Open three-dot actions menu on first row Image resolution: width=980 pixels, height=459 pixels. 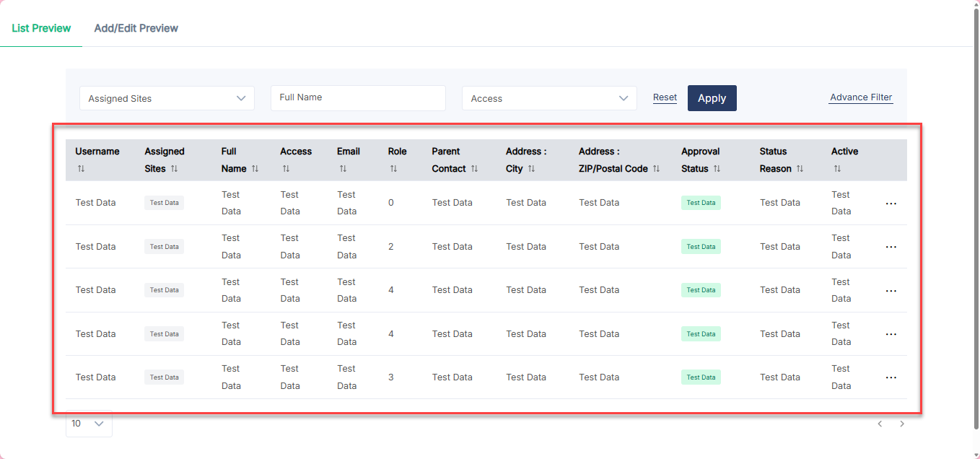pos(891,204)
